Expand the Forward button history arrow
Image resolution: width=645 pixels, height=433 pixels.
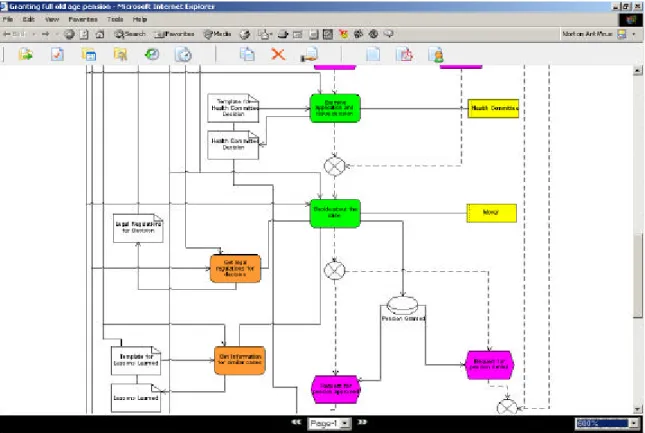[x=57, y=34]
